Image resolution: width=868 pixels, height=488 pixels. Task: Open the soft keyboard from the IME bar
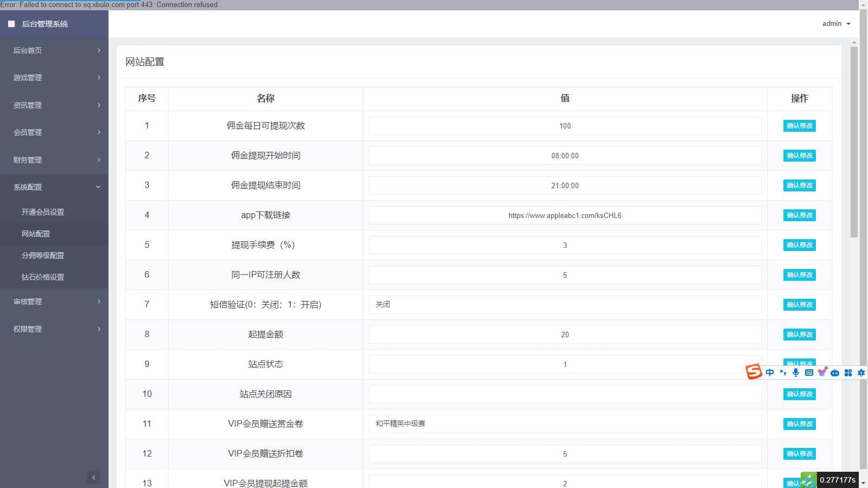coord(809,373)
